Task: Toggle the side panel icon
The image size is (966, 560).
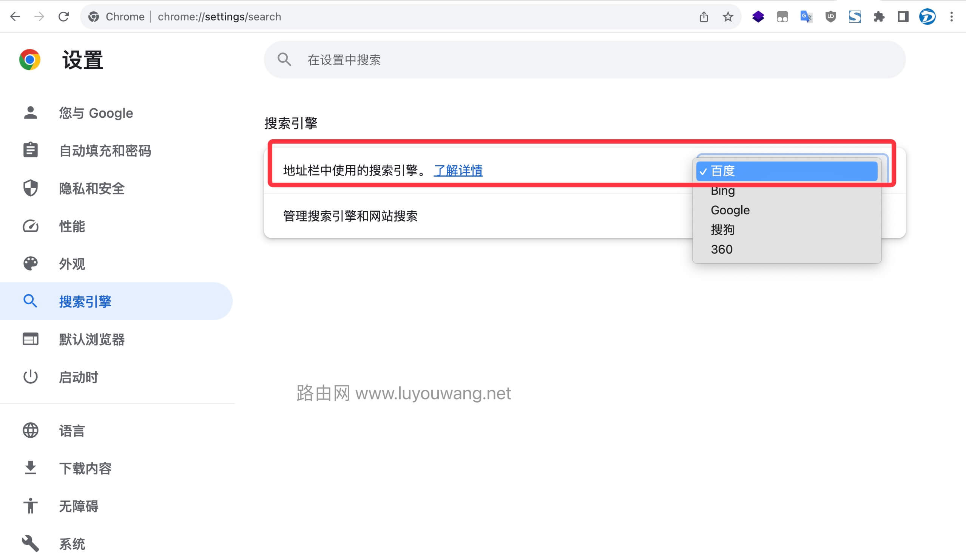Action: [903, 17]
